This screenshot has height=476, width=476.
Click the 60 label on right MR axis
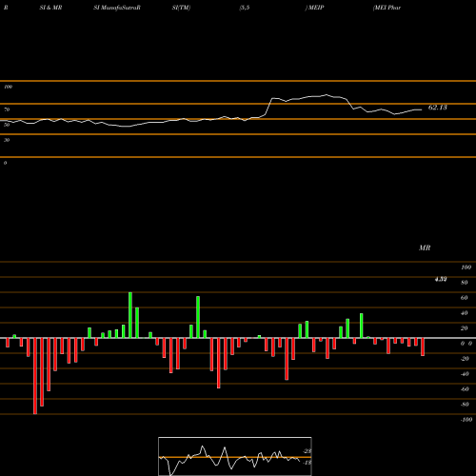pyautogui.click(x=465, y=298)
